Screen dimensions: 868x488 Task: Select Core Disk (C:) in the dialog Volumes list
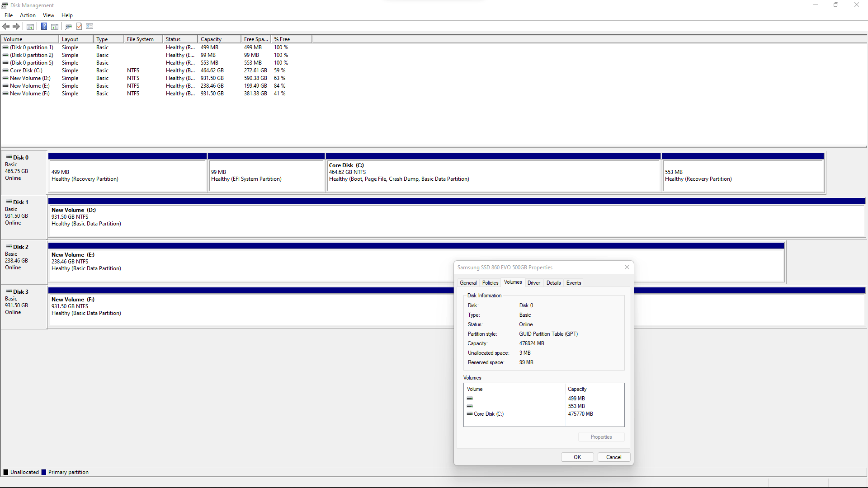[488, 414]
